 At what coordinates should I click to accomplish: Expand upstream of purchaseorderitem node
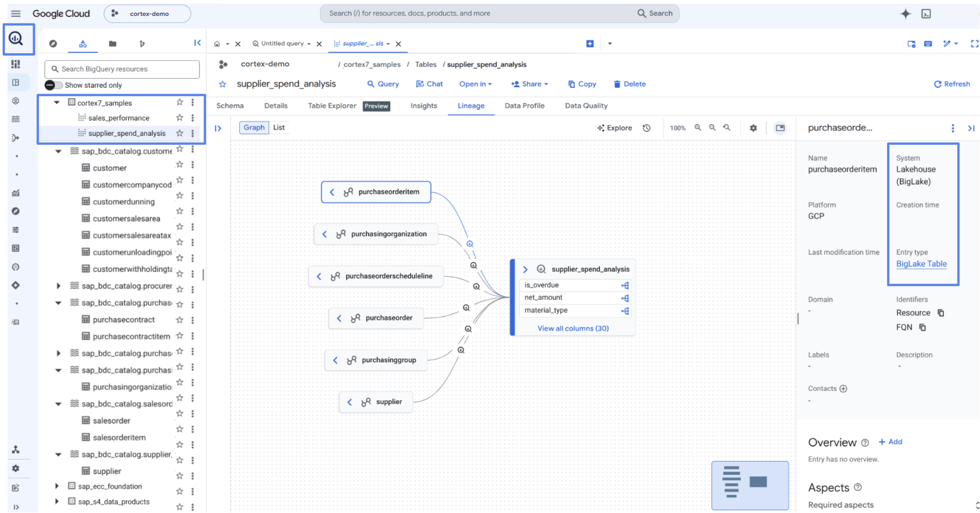pyautogui.click(x=332, y=192)
